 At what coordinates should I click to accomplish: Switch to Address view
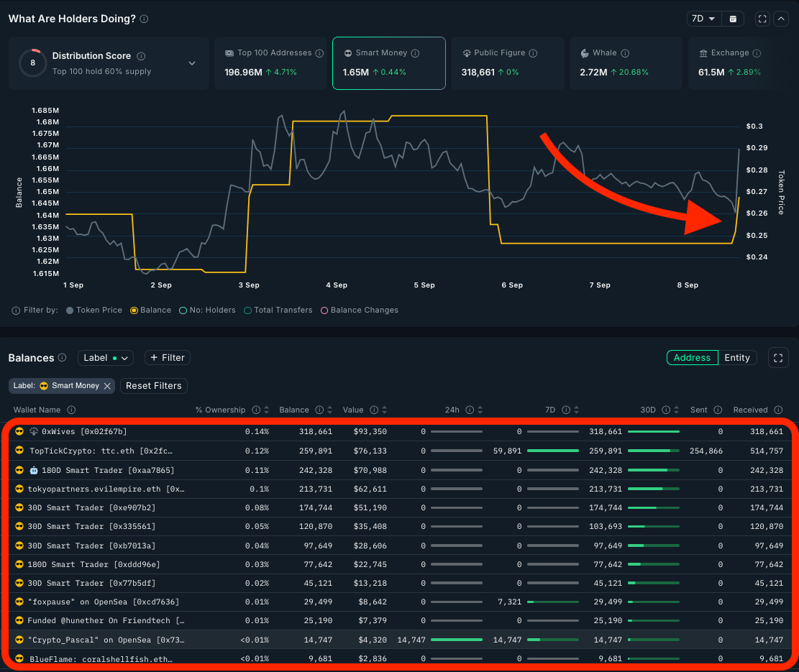(692, 358)
